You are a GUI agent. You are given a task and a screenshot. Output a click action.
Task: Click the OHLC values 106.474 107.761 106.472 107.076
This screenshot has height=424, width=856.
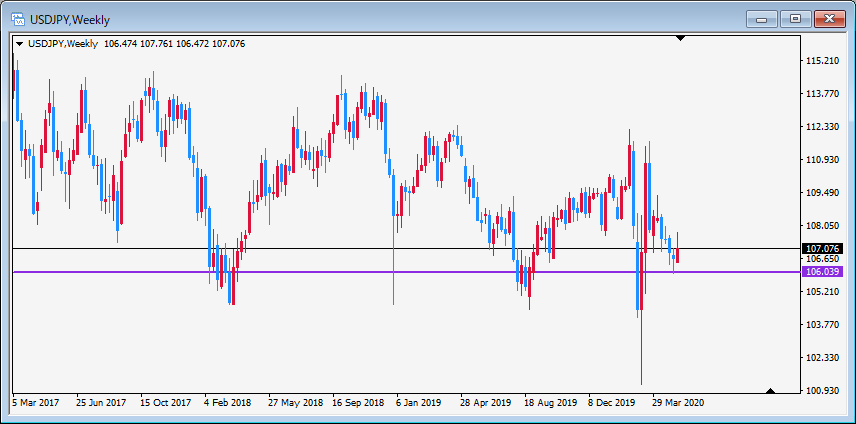[x=175, y=44]
